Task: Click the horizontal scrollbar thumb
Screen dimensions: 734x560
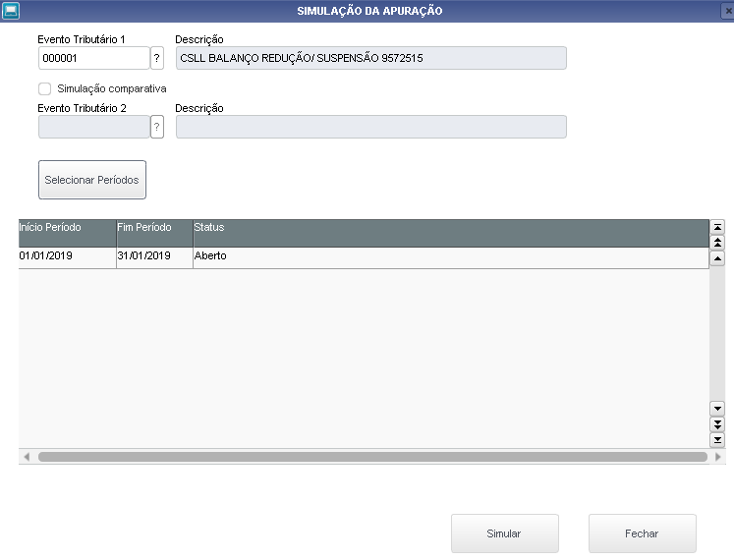Action: pyautogui.click(x=372, y=457)
